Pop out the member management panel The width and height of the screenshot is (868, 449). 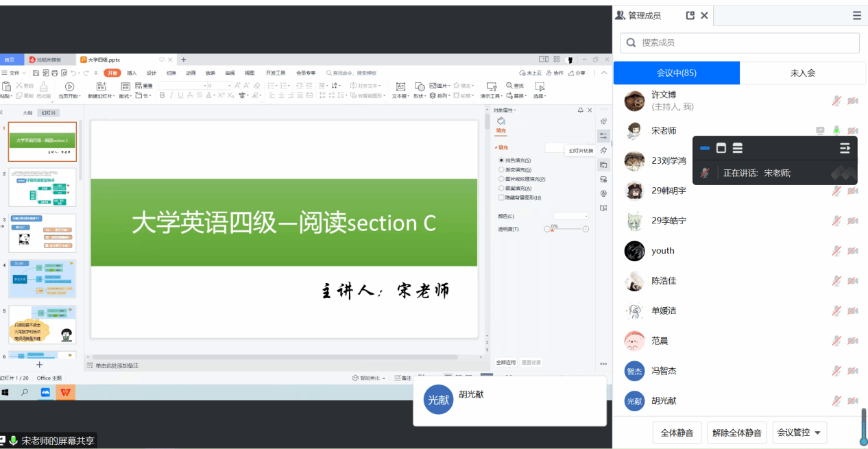point(690,15)
